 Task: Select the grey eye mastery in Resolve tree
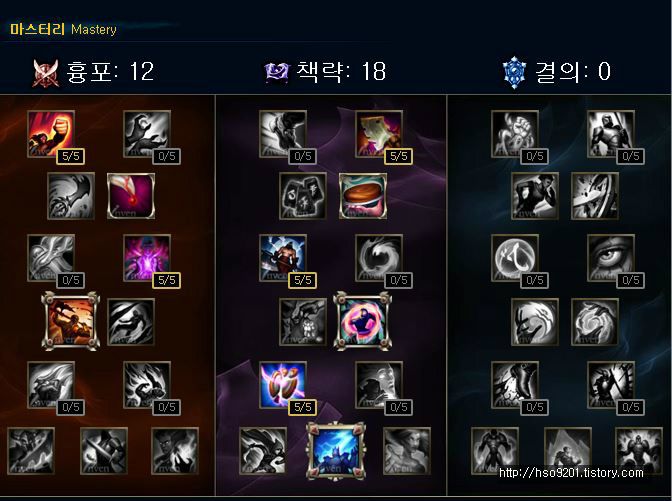(x=611, y=258)
